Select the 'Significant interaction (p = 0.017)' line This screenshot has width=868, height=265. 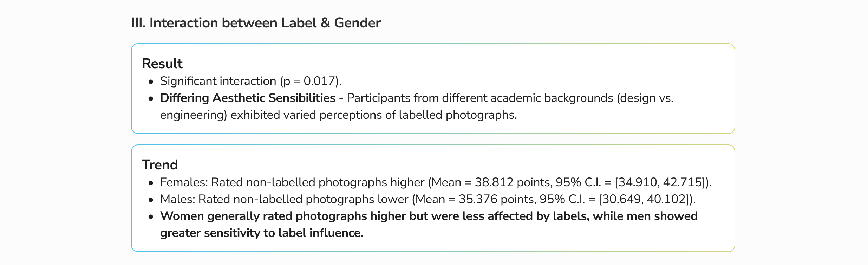(251, 81)
